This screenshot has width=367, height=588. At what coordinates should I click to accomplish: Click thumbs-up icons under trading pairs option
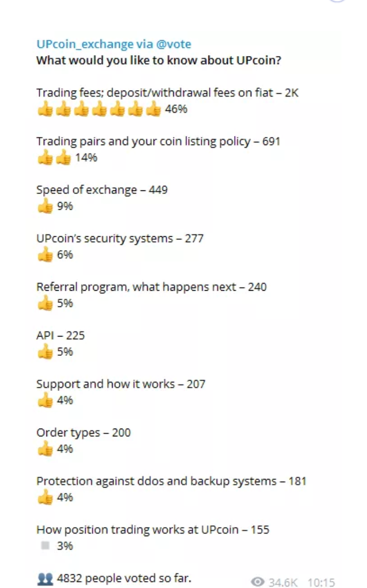coord(54,158)
